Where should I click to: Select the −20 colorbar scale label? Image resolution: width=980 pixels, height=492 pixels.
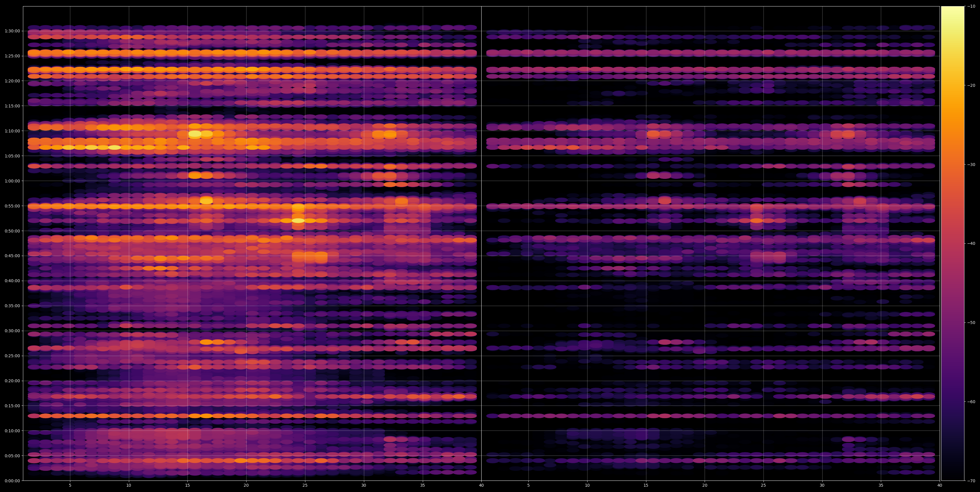click(x=971, y=86)
